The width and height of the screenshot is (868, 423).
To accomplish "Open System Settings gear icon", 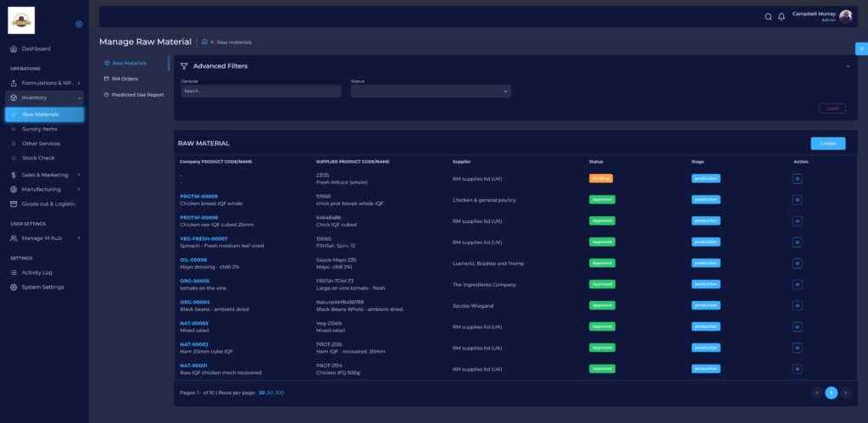I will click(x=14, y=287).
